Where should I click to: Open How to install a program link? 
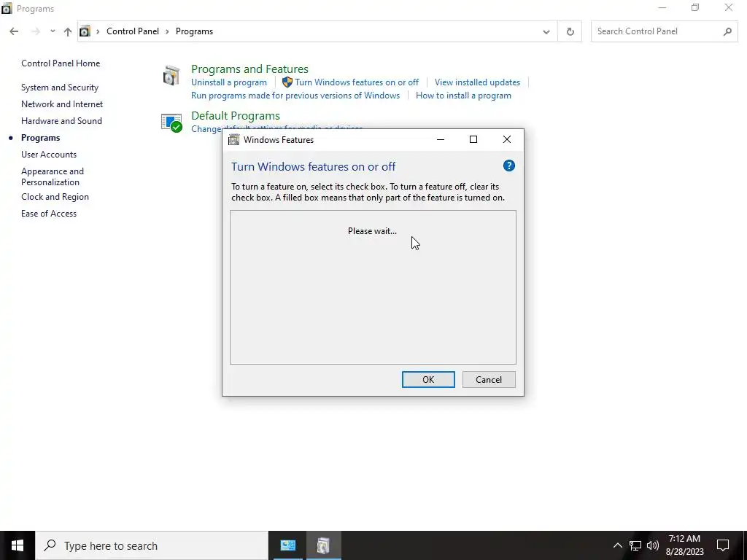pos(463,96)
